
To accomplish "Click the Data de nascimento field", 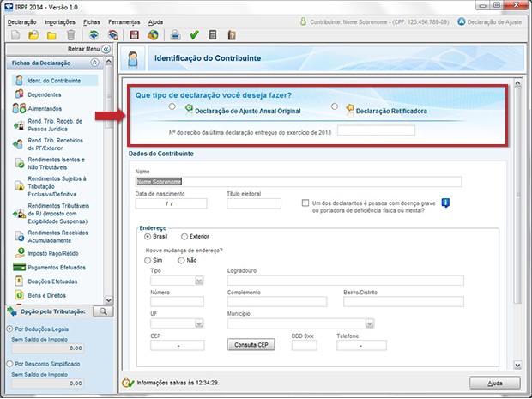I will (171, 203).
